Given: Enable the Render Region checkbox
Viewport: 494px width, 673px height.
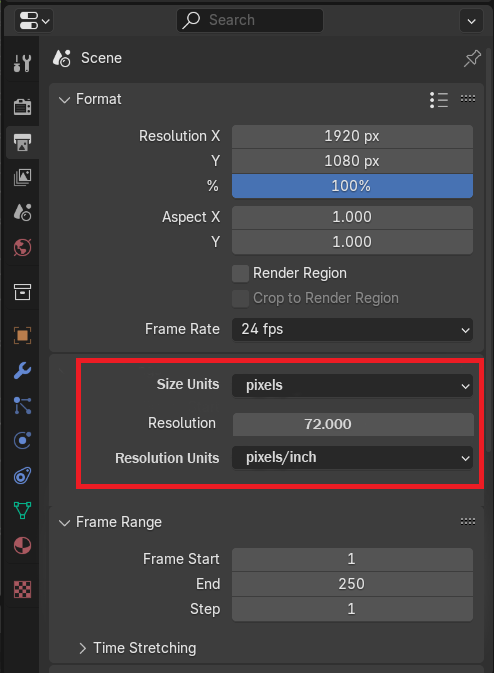Looking at the screenshot, I should [x=240, y=273].
